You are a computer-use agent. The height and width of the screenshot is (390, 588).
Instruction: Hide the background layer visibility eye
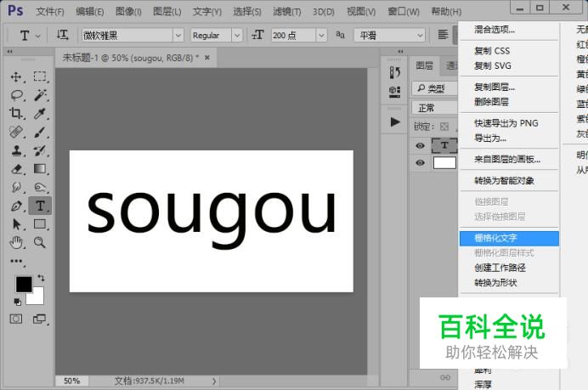420,163
